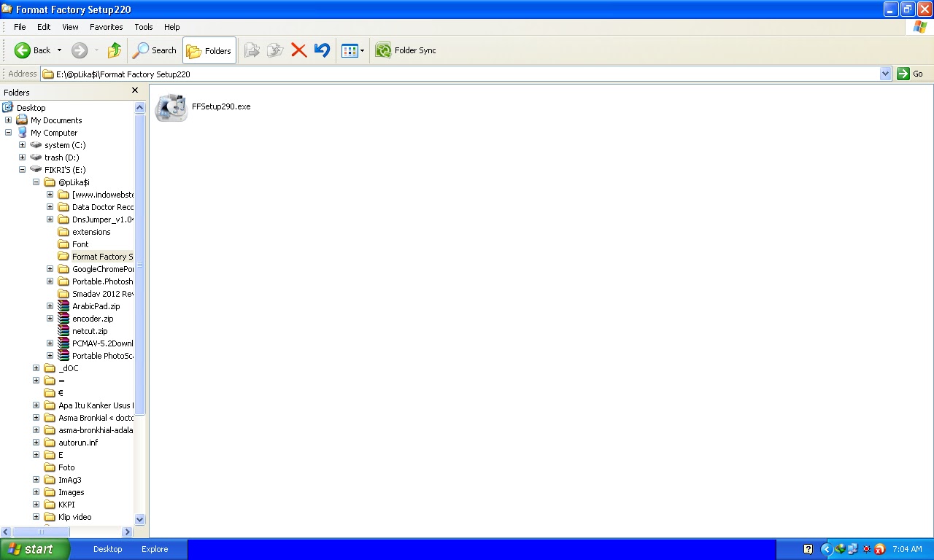934x560 pixels.
Task: Expand the Data Doctor Recovery folder node
Action: [50, 207]
